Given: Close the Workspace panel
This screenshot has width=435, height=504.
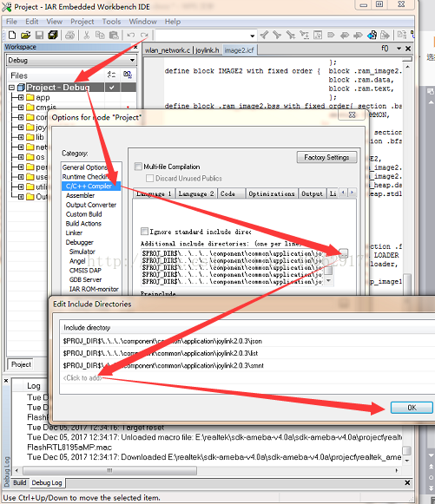Looking at the screenshot, I should tap(135, 47).
